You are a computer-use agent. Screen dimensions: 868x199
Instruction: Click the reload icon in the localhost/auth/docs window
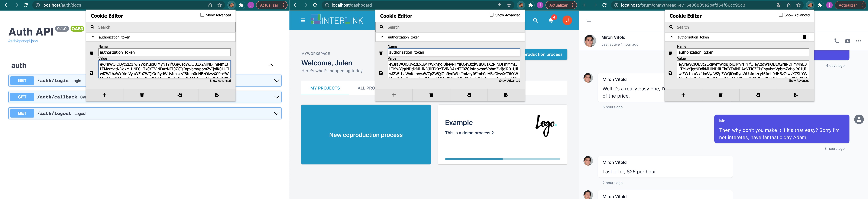point(26,5)
